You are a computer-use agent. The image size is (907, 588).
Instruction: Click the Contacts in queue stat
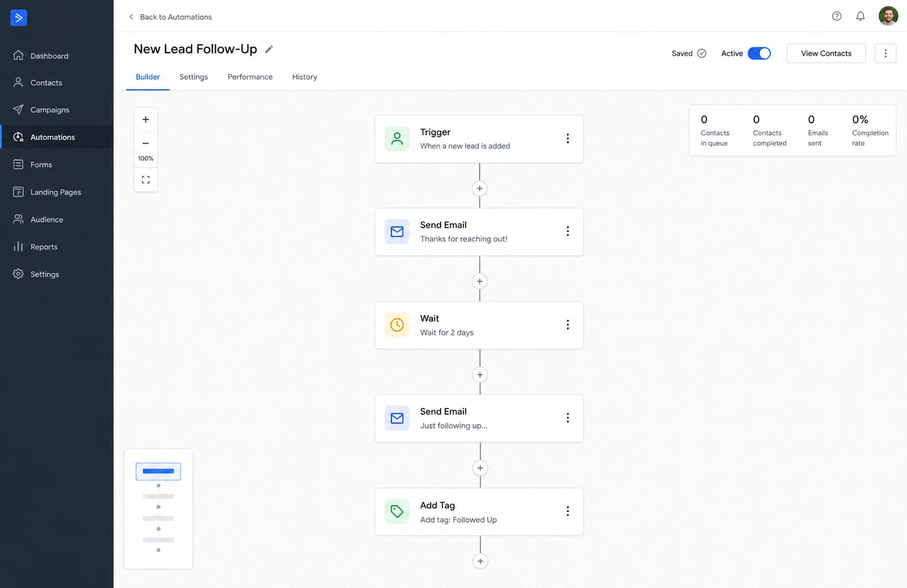[715, 130]
